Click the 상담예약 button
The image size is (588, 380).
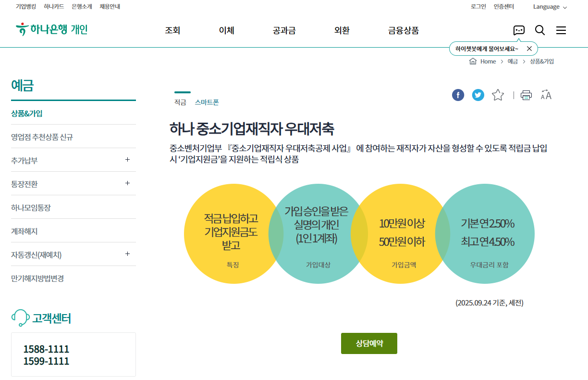point(369,343)
